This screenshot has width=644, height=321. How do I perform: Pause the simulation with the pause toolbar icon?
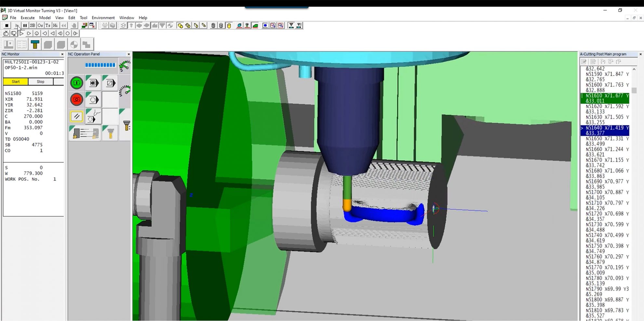25,25
